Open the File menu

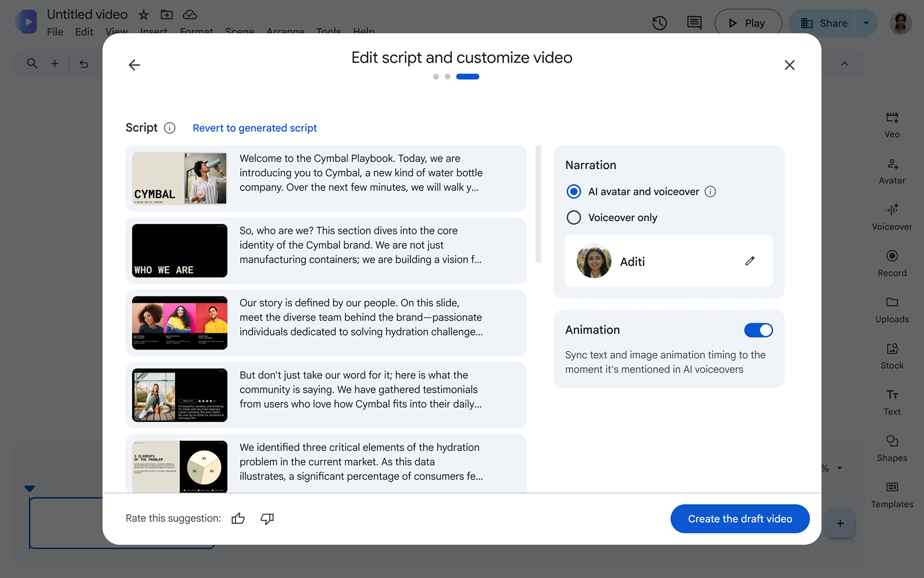click(x=55, y=31)
